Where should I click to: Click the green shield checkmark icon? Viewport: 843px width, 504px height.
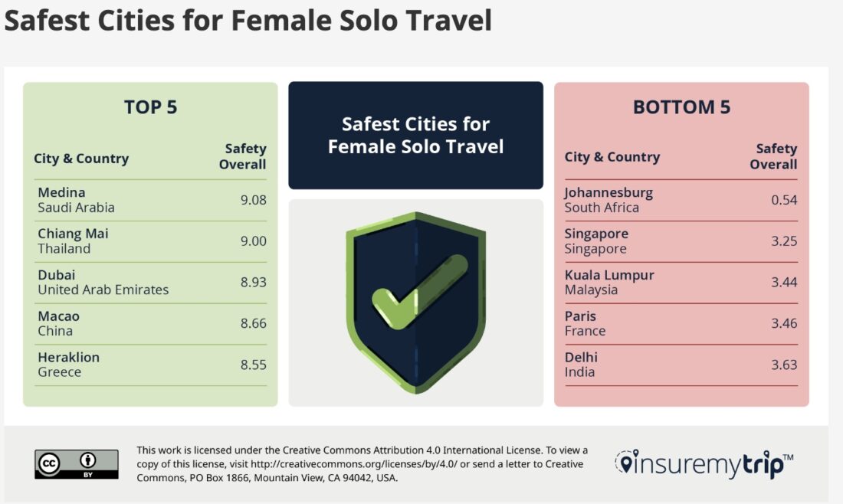tap(415, 303)
